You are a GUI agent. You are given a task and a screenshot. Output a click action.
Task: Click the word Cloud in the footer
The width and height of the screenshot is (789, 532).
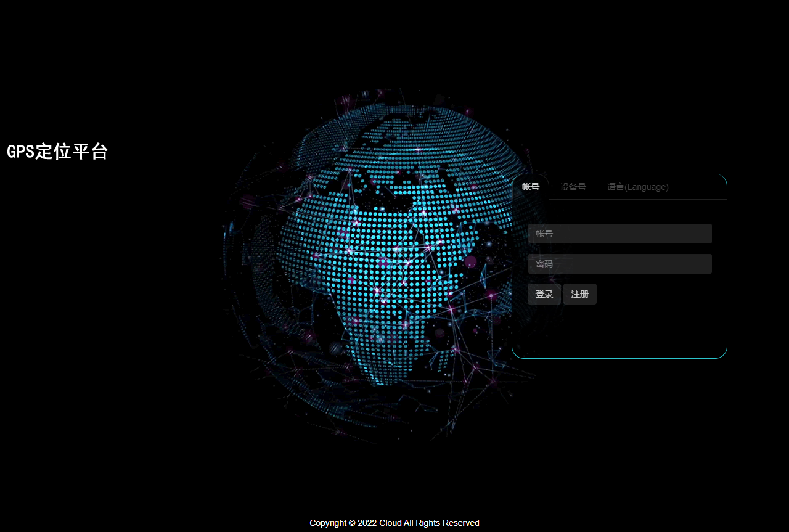point(390,523)
